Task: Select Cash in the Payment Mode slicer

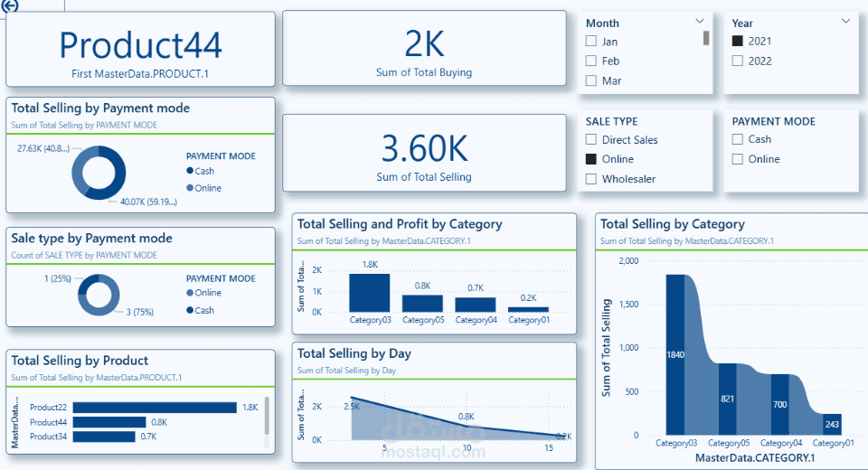Action: coord(738,139)
